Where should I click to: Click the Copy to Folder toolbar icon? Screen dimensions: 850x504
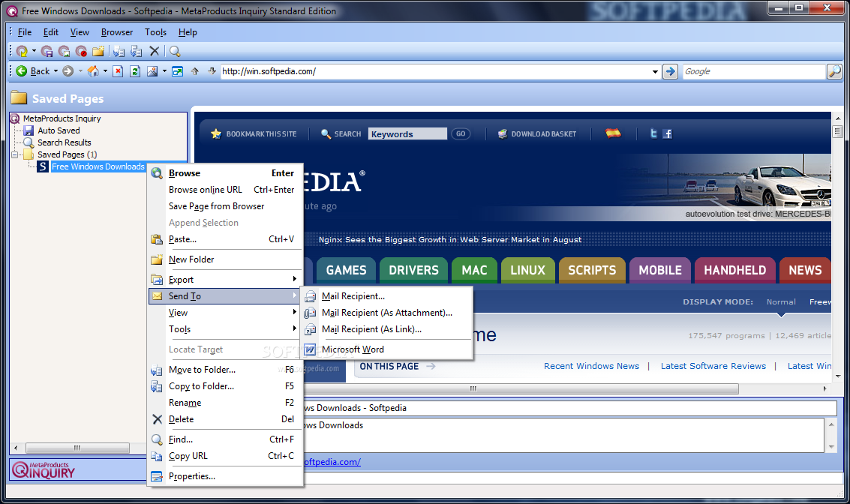(136, 52)
